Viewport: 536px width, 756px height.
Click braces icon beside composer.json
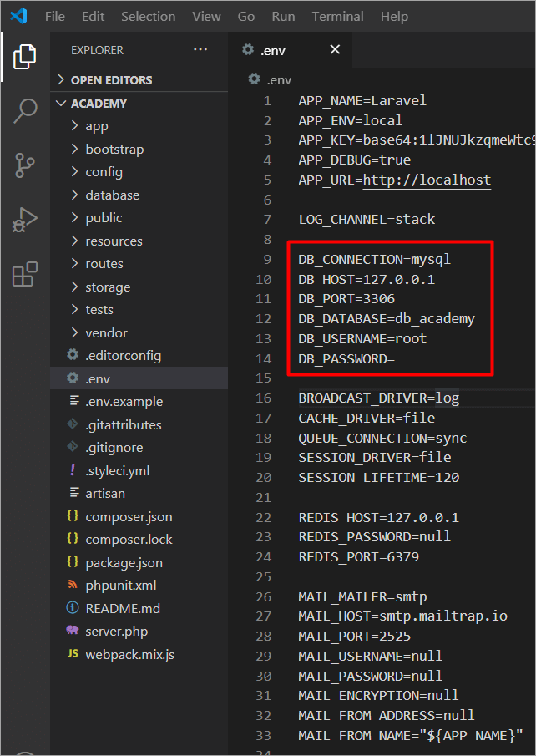tap(73, 516)
